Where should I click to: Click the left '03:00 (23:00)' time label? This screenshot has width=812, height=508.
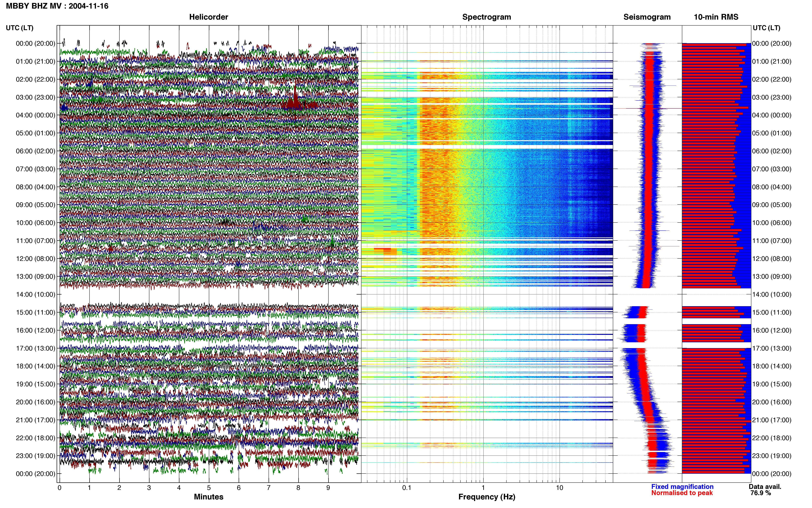coord(36,97)
